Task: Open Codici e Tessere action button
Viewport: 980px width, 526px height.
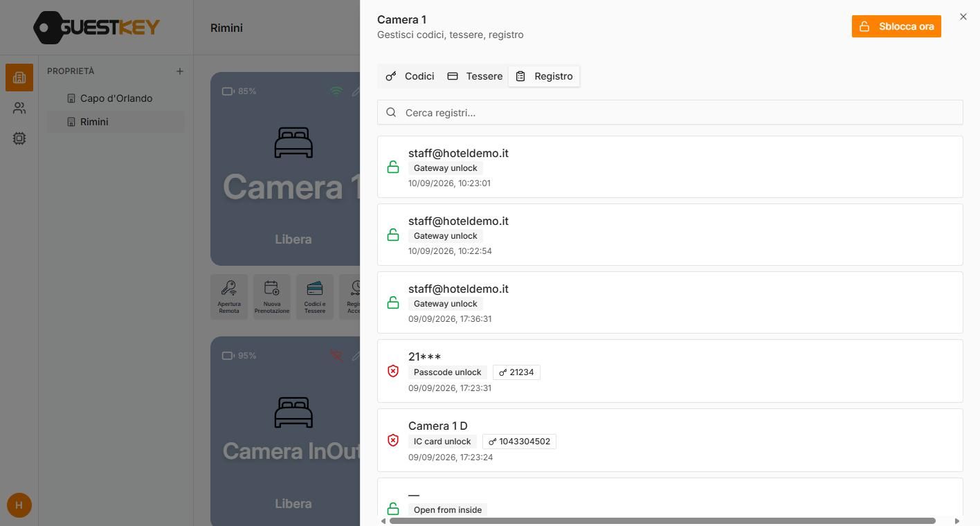Action: tap(315, 297)
